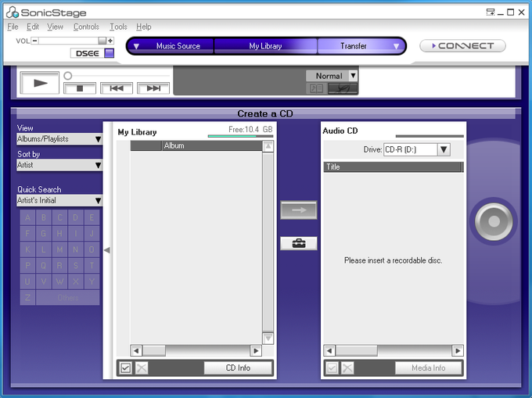This screenshot has height=398, width=532.
Task: Open the View menu
Action: click(x=55, y=27)
